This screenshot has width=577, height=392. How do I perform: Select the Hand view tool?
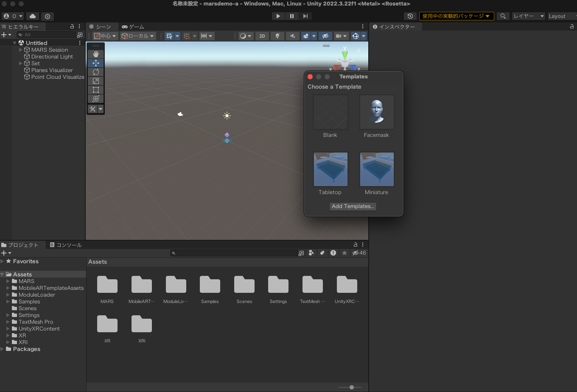[96, 54]
